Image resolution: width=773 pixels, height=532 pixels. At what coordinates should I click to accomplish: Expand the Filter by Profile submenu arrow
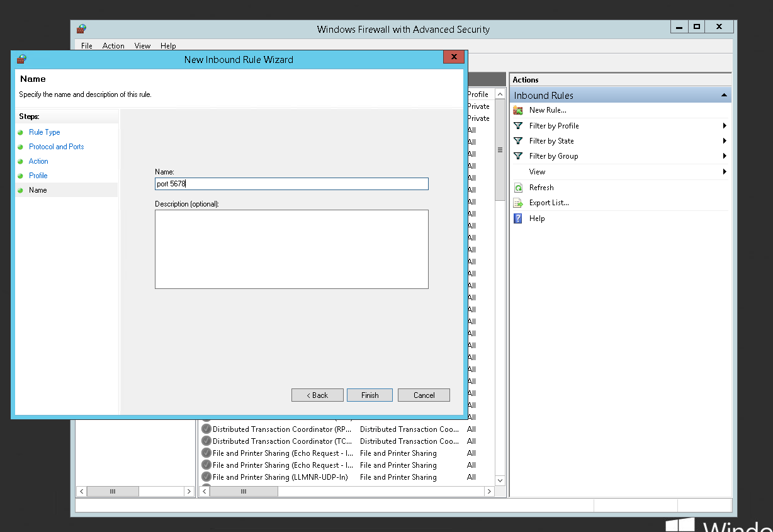tap(725, 126)
